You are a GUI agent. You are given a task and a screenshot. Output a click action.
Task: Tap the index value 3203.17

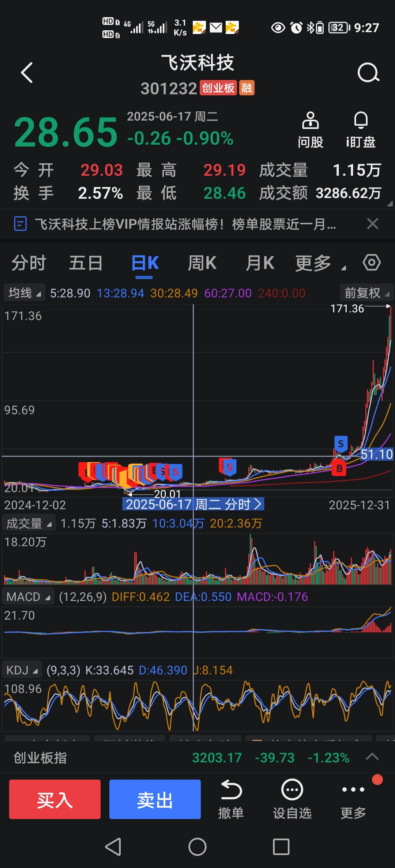(x=217, y=758)
